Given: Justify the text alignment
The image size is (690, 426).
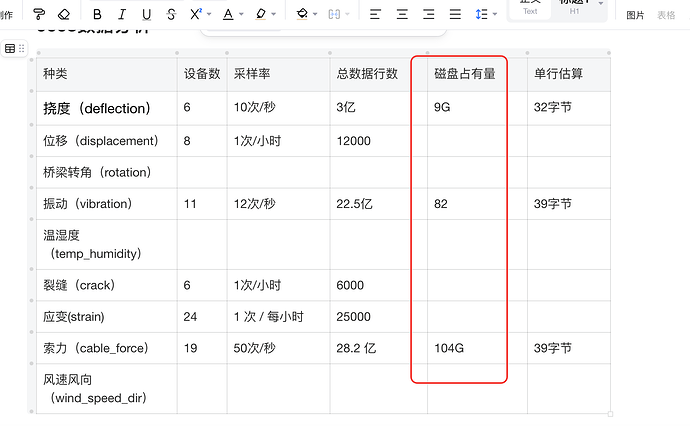Looking at the screenshot, I should click(455, 15).
